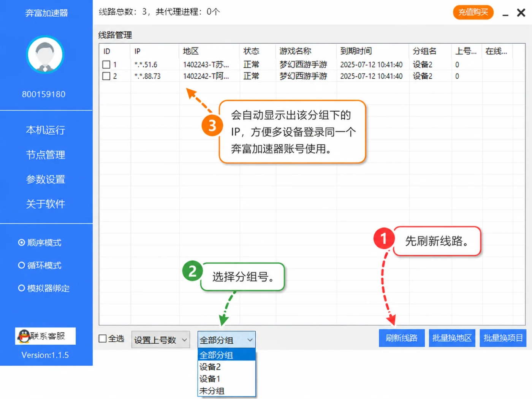Choose 未分组 in the group list
The height and width of the screenshot is (399, 532).
point(226,390)
